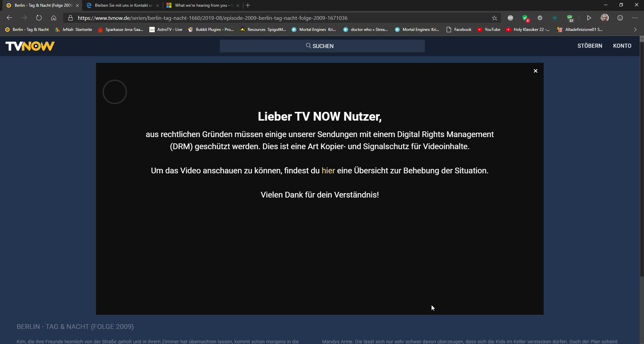Viewport: 644px width, 344px height.
Task: Click the browser forward arrow
Action: point(24,18)
